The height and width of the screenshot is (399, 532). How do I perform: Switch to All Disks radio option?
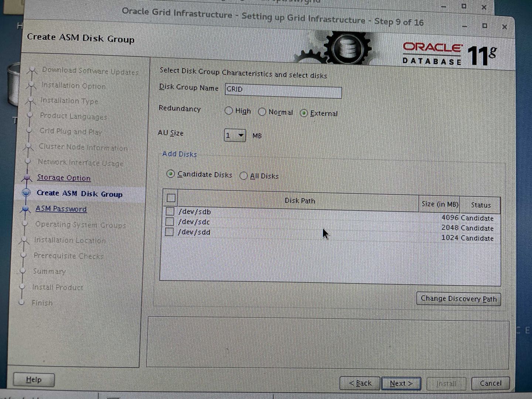pyautogui.click(x=243, y=175)
